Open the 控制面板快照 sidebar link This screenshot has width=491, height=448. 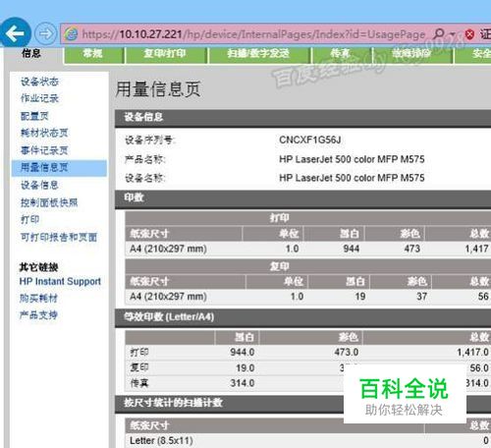pyautogui.click(x=49, y=202)
